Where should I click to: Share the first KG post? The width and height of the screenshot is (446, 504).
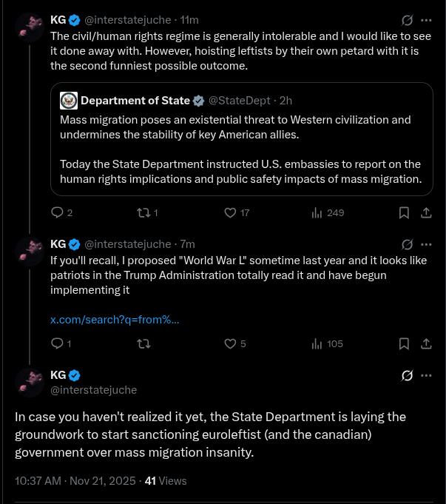(x=426, y=213)
